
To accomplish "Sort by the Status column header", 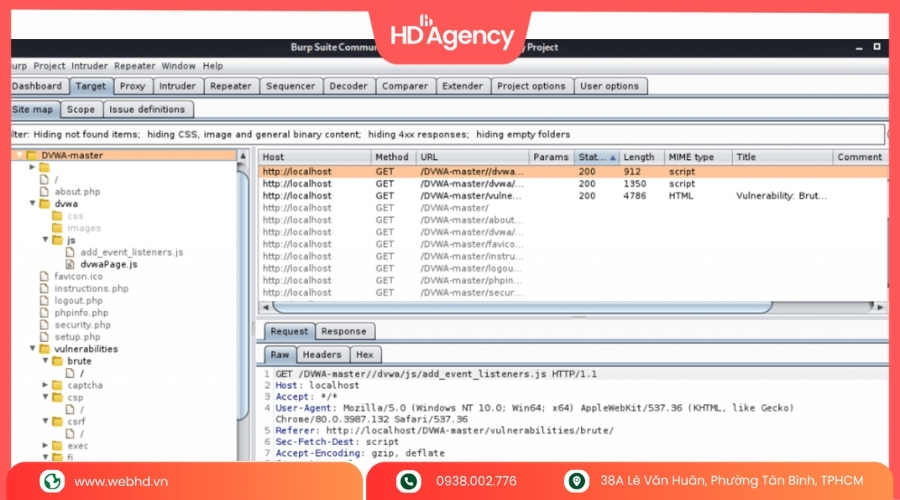I will click(596, 157).
